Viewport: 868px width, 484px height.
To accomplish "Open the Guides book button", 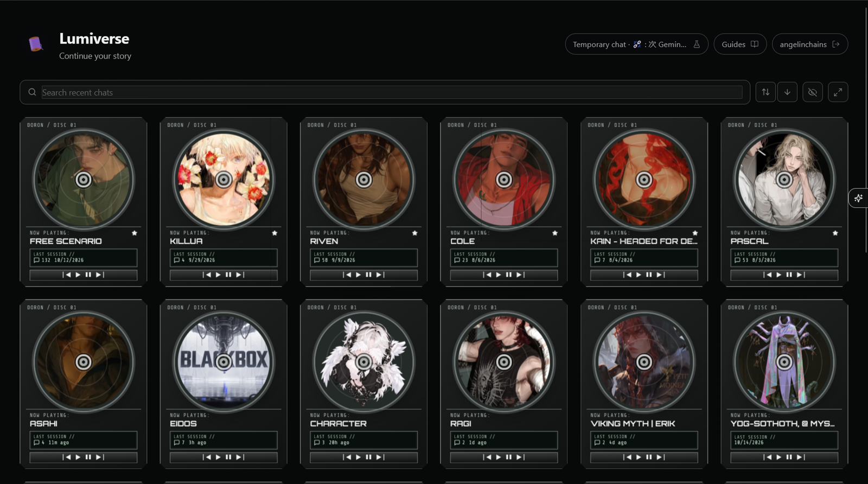I will [740, 44].
